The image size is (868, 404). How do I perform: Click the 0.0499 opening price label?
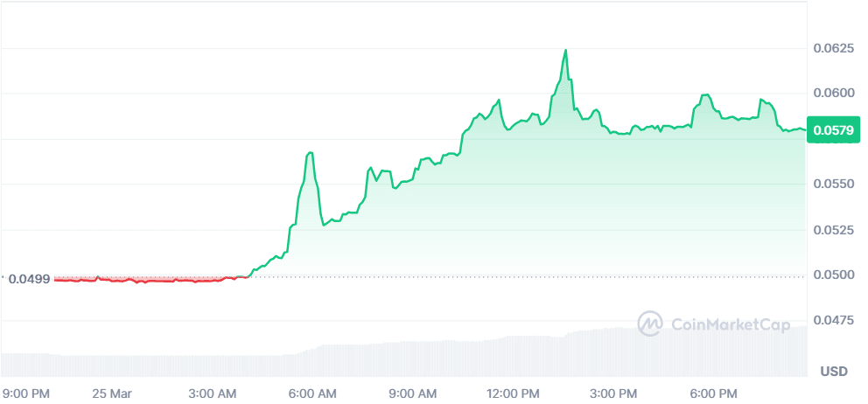[x=28, y=278]
